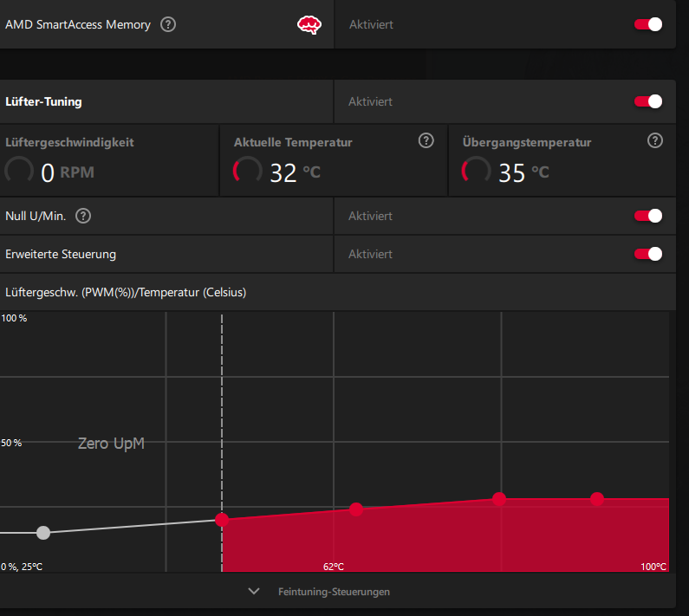This screenshot has height=616, width=689.
Task: Select the gray fan curve point
Action: (43, 533)
